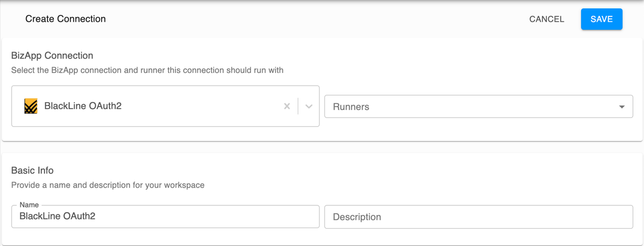Screen dimensions: 644x246
Task: Click the BizApp connection and runner instruction text
Action: [147, 70]
